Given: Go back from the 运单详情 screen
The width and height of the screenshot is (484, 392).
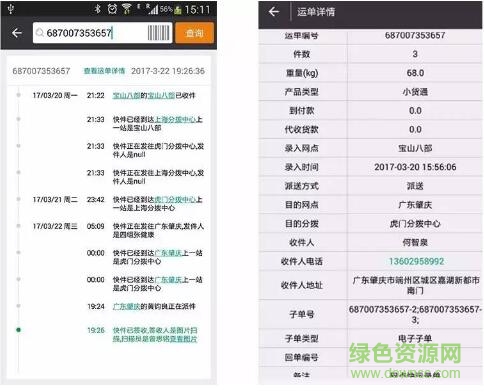Looking at the screenshot, I should [x=274, y=12].
